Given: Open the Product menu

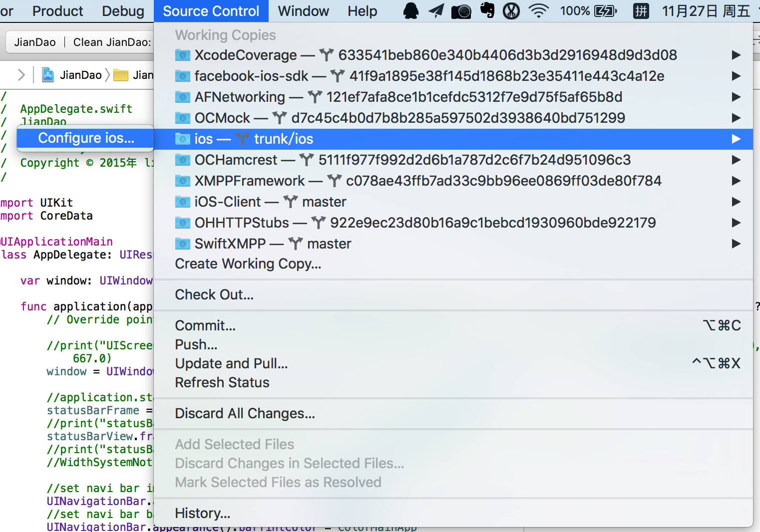Looking at the screenshot, I should tap(58, 11).
